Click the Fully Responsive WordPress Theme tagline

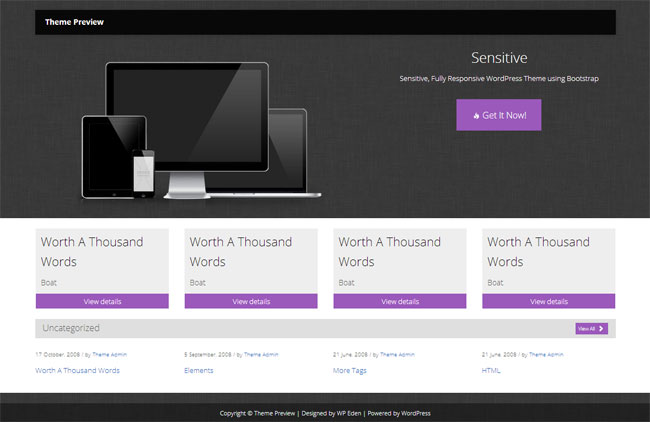[x=499, y=78]
